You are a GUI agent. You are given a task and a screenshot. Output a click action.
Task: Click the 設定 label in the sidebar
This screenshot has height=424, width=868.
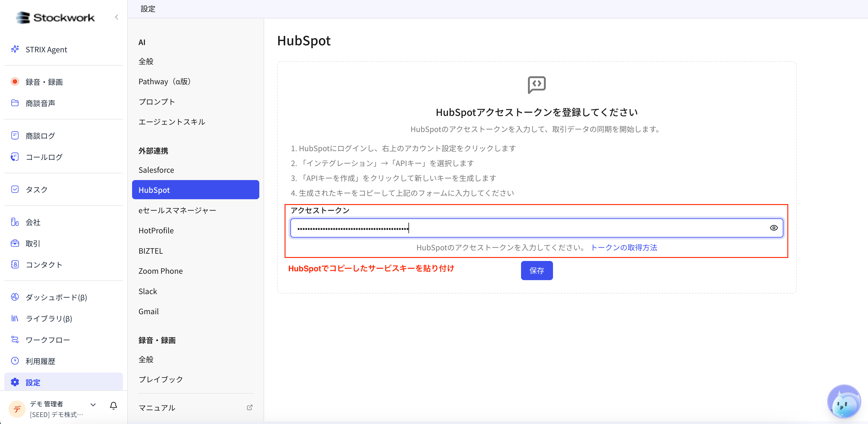(33, 382)
